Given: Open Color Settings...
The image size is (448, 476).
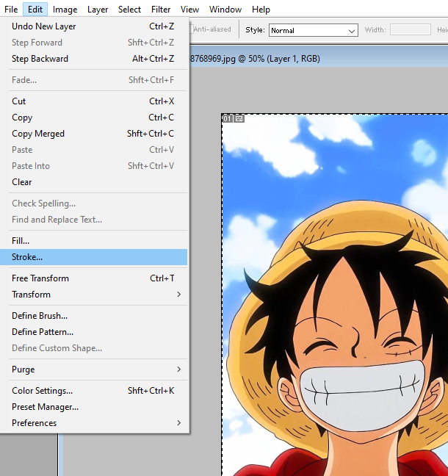Looking at the screenshot, I should point(93,391).
